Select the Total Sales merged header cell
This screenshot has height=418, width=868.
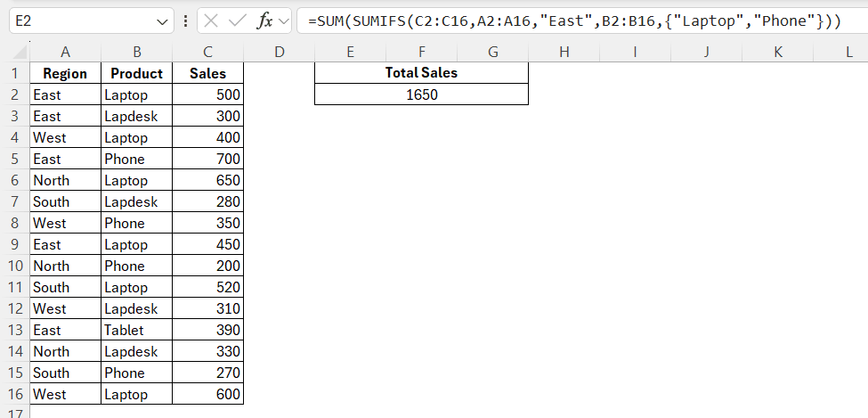click(421, 73)
